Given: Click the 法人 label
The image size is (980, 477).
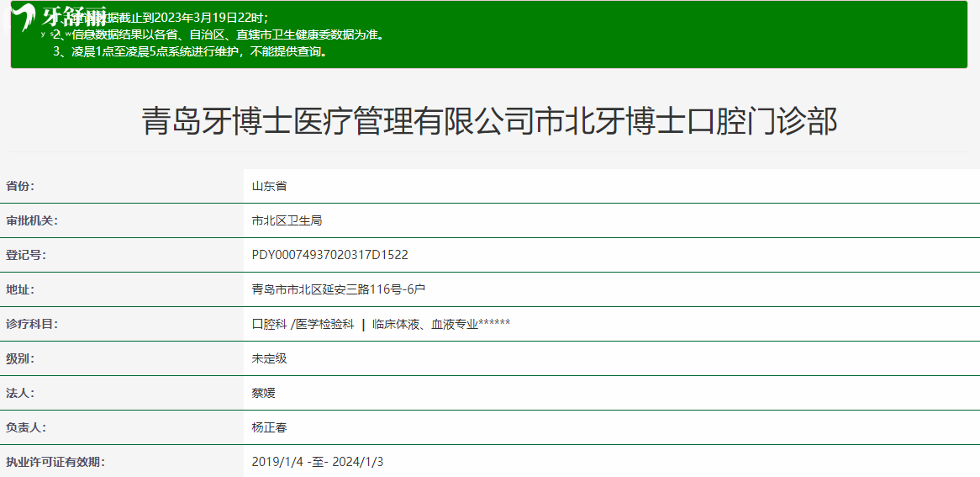Looking at the screenshot, I should tap(20, 393).
